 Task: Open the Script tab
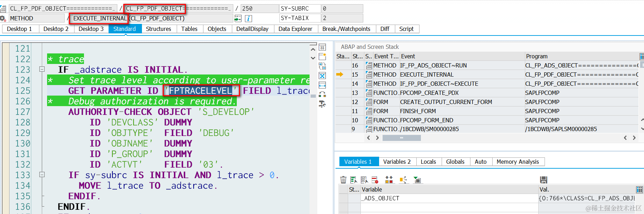pyautogui.click(x=406, y=29)
